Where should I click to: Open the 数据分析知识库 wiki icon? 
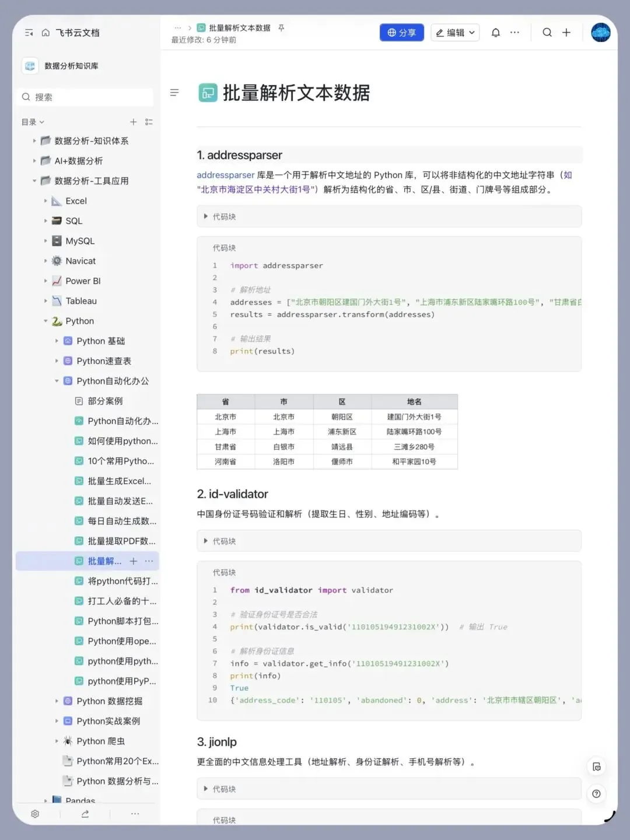(30, 66)
